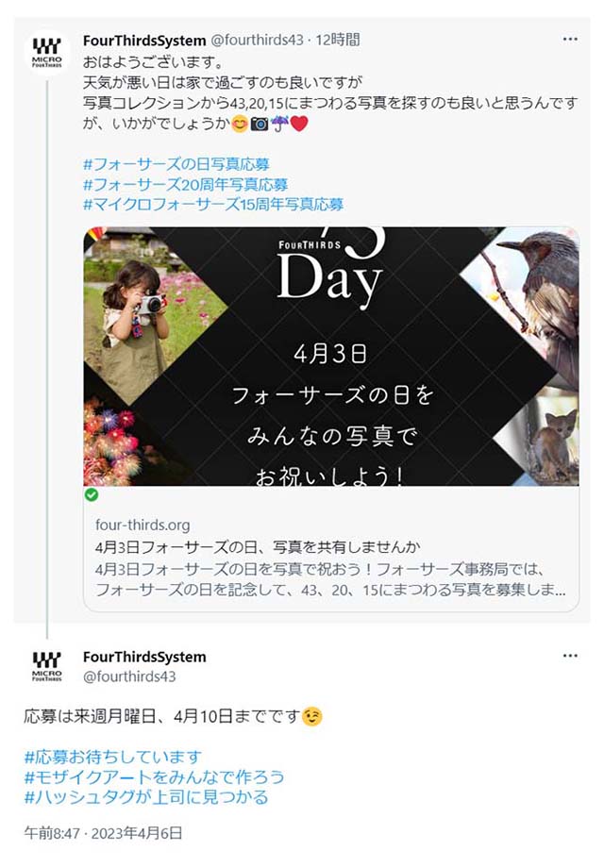Click the green checkmark badge below the card image
This screenshot has height=868, width=604.
[x=92, y=495]
